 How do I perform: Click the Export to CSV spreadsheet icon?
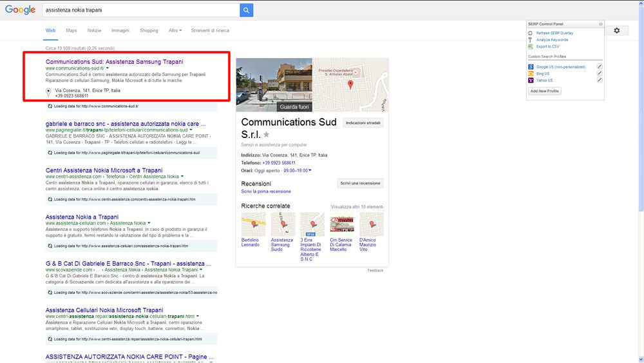click(x=530, y=46)
